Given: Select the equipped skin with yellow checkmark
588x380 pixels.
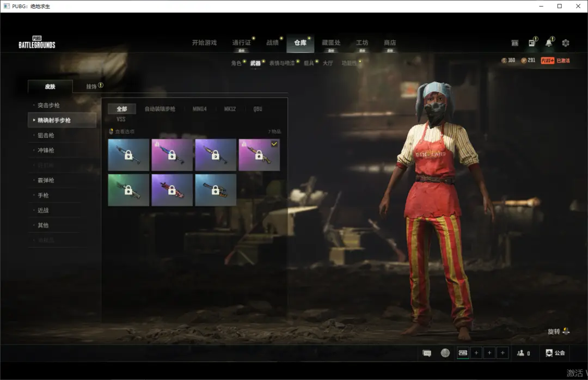Looking at the screenshot, I should coord(259,155).
